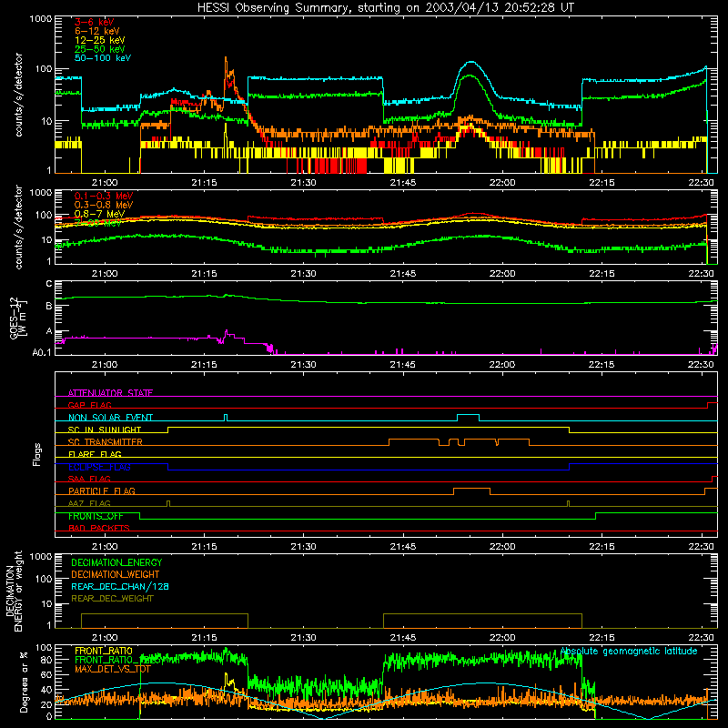Click the A4Z_FLAG label
Viewport: 728px width, 728px height.
[x=89, y=503]
